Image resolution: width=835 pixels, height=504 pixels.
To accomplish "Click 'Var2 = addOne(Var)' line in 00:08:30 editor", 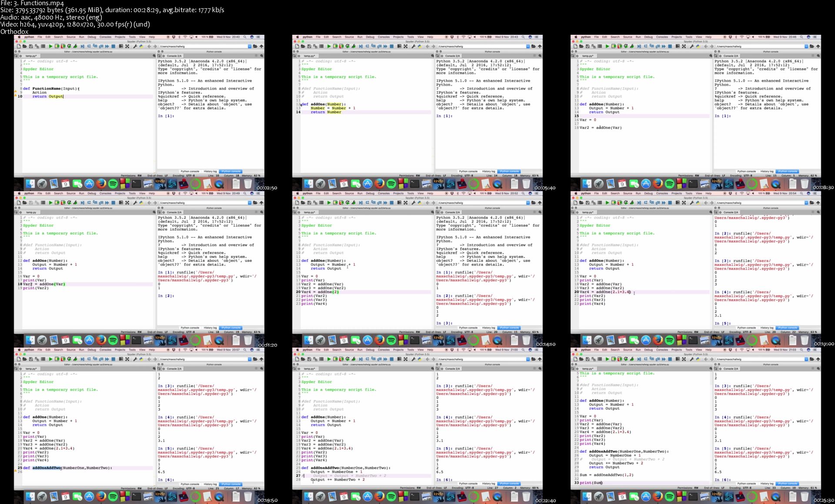I will point(601,128).
